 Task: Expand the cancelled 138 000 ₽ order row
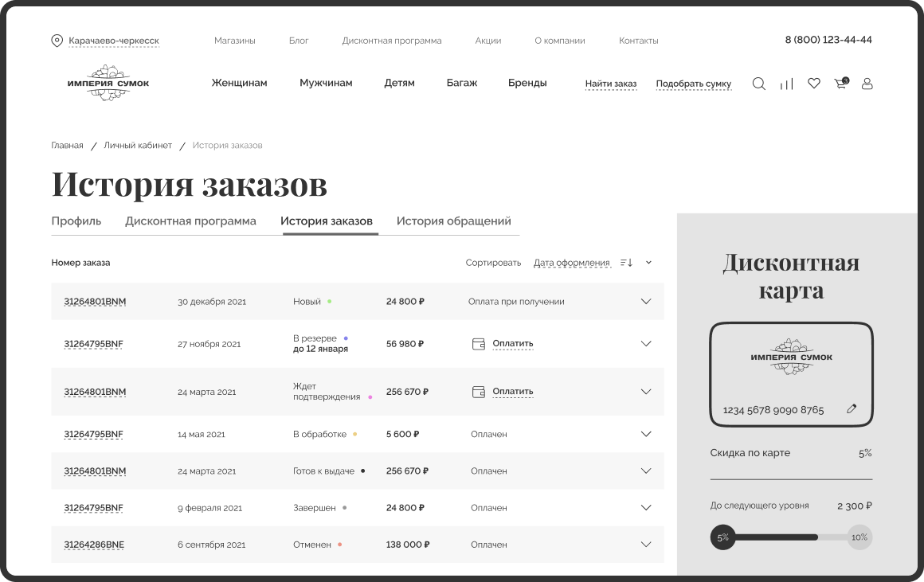point(646,545)
